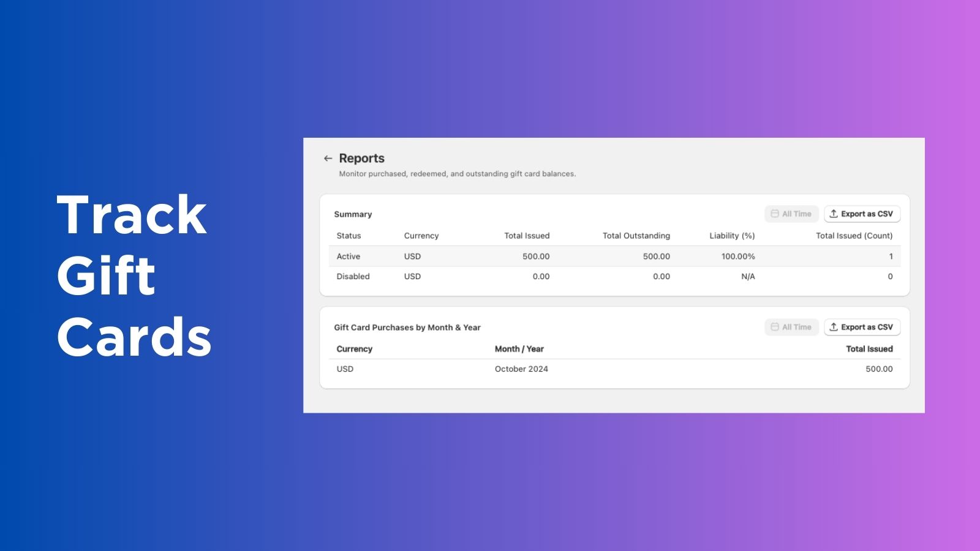Click the 100.00% liability value
The height and width of the screenshot is (551, 980).
[738, 257]
